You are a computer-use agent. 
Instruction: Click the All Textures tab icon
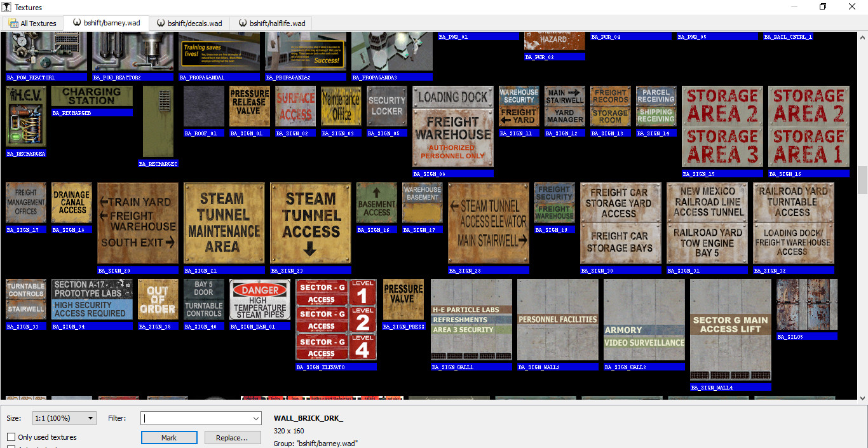[x=13, y=24]
